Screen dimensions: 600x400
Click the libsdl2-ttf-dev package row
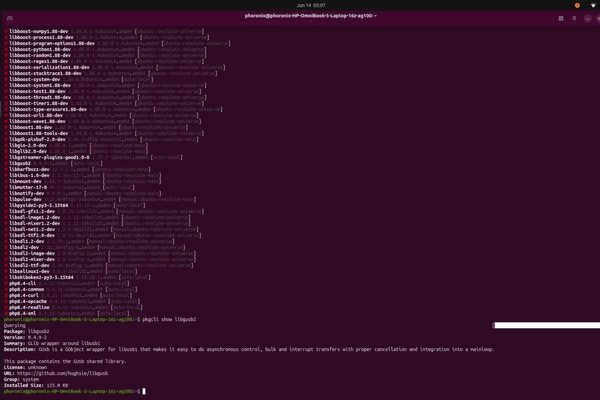coord(101,265)
